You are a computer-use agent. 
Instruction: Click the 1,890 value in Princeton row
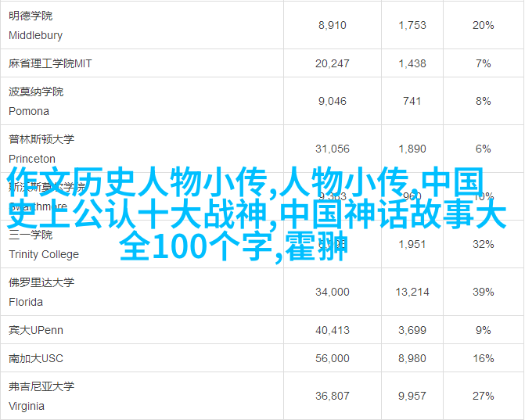coord(412,149)
